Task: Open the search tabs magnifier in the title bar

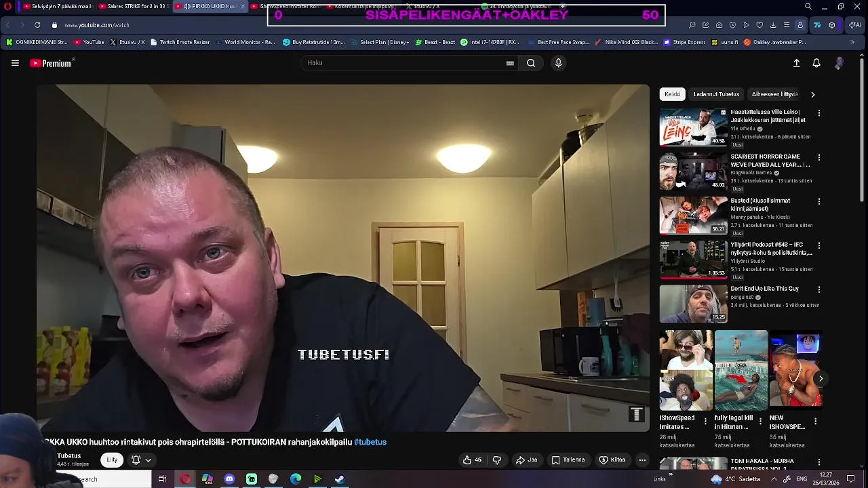Action: [x=808, y=7]
